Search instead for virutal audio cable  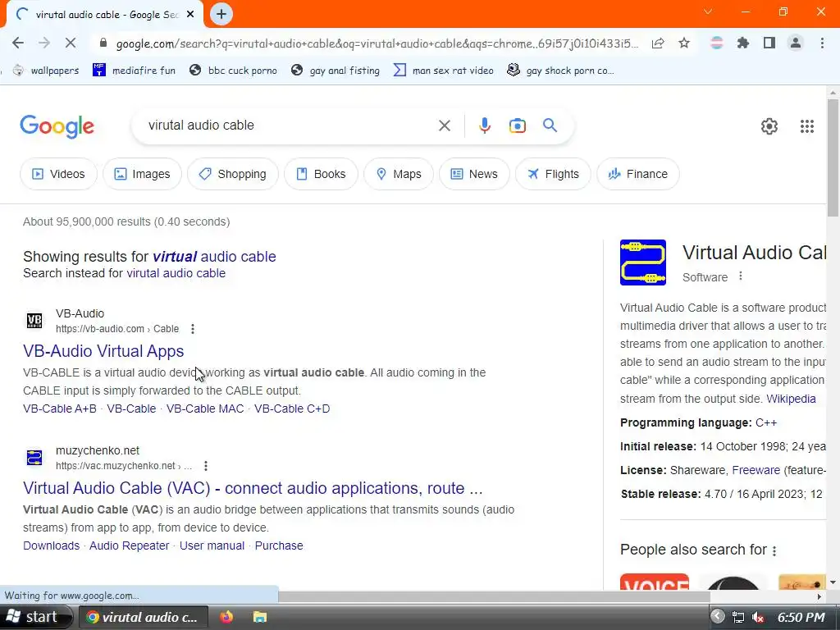(x=176, y=273)
